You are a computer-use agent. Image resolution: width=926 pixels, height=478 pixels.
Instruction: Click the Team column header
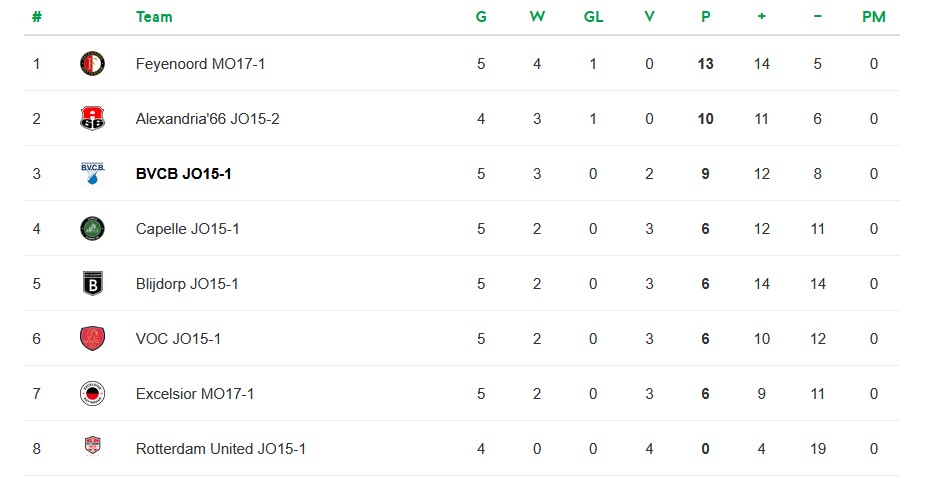[154, 17]
